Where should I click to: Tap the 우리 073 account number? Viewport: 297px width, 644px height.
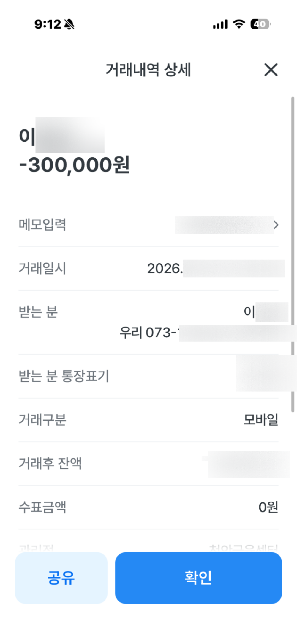[x=148, y=333]
